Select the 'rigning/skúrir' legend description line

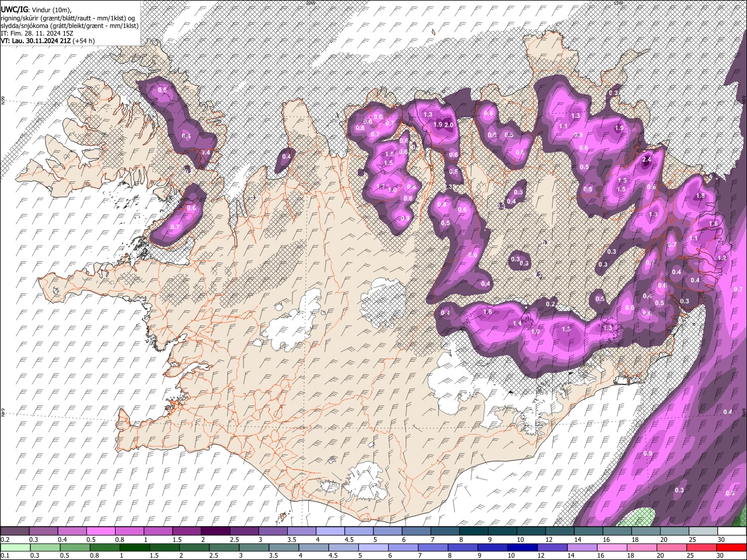[x=69, y=17]
